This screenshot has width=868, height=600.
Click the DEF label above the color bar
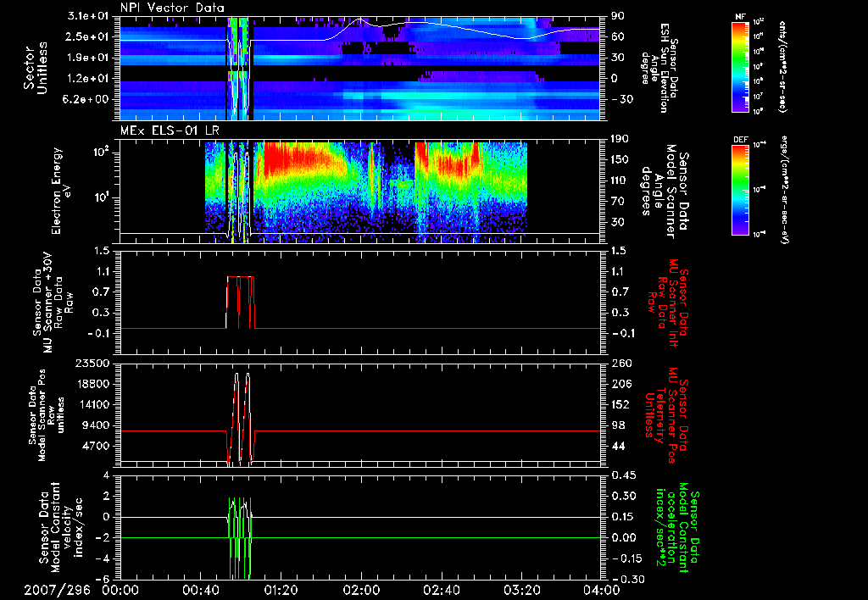click(741, 140)
